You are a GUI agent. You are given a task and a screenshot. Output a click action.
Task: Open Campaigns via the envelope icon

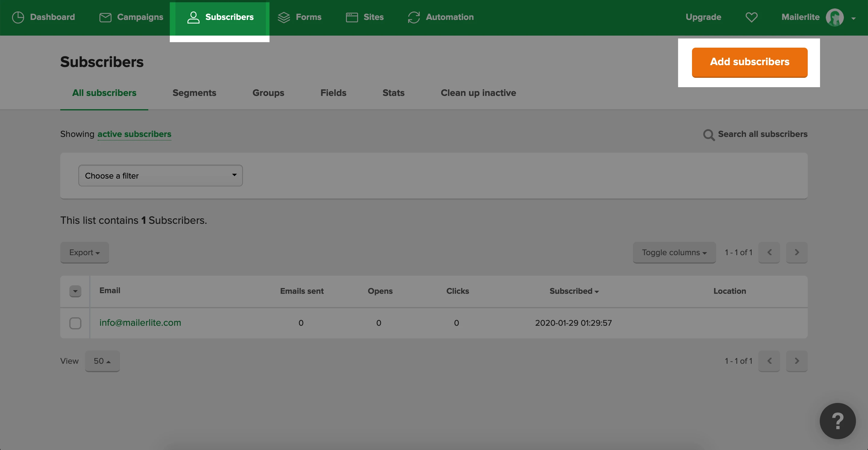tap(105, 17)
